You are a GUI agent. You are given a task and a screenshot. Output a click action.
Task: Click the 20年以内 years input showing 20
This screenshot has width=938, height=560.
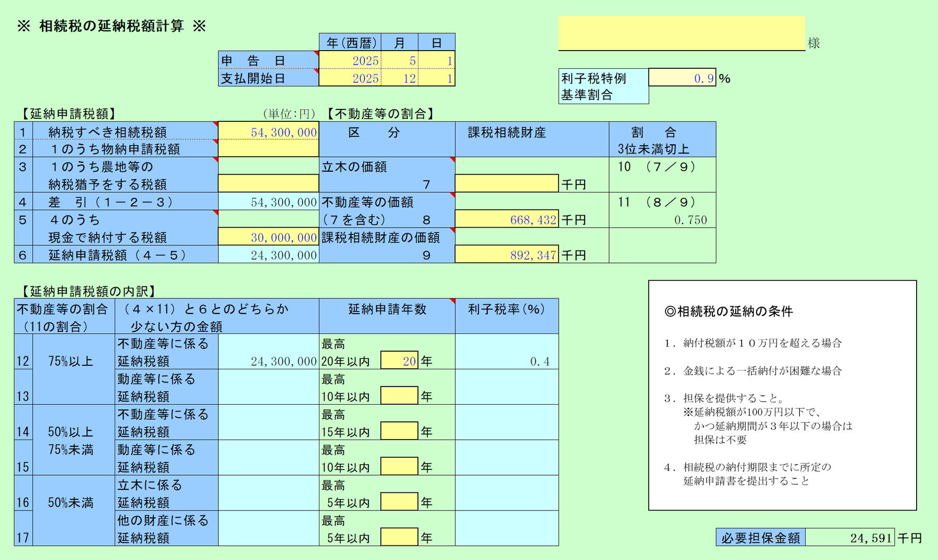399,360
